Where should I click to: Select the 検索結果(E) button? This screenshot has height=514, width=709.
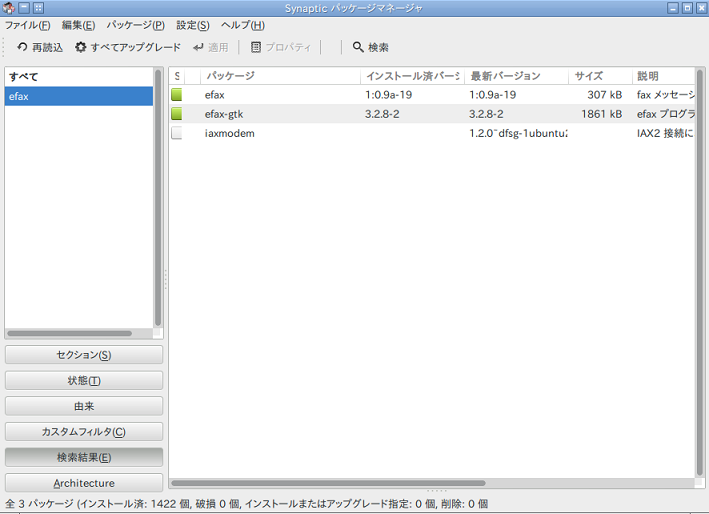pyautogui.click(x=84, y=457)
